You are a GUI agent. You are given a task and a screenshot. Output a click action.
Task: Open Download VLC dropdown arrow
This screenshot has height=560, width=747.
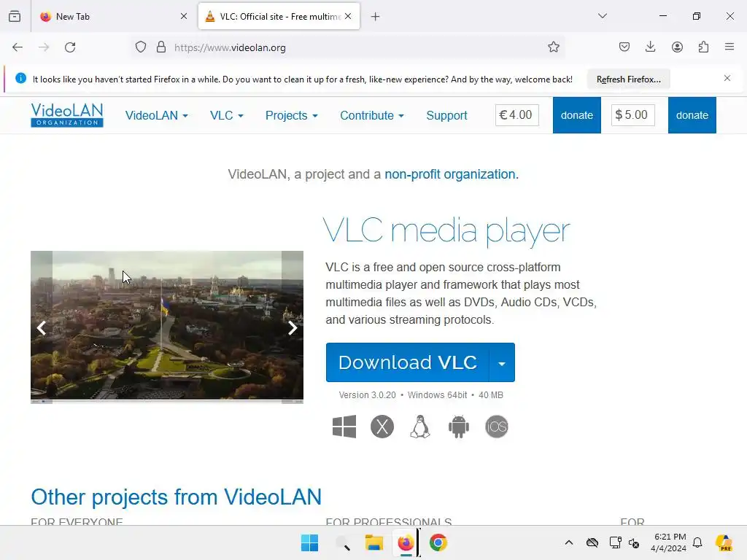pos(502,363)
